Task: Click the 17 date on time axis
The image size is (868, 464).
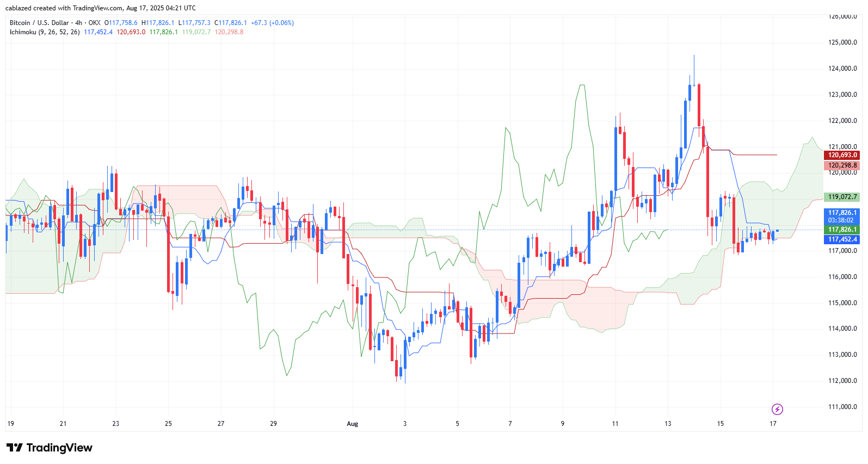Action: pyautogui.click(x=773, y=424)
